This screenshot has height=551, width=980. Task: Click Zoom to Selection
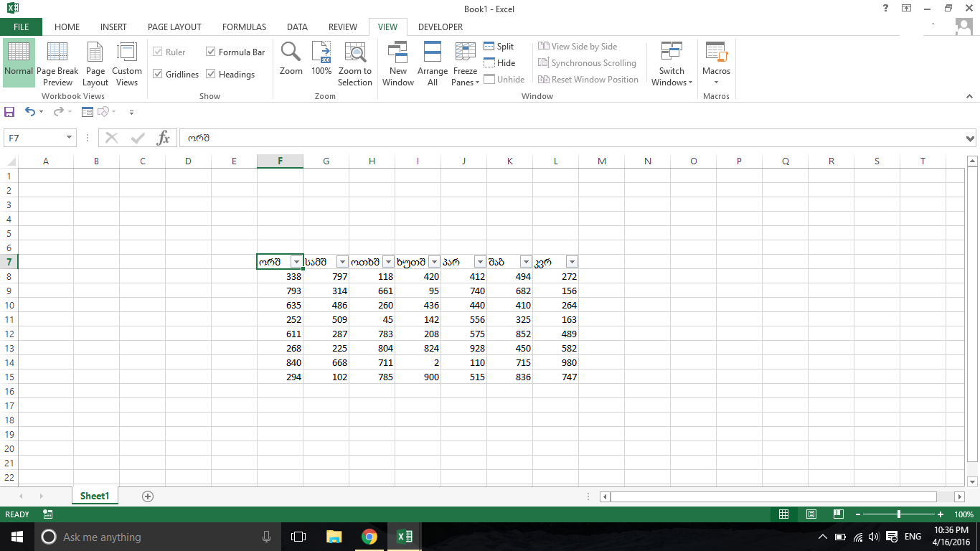355,64
